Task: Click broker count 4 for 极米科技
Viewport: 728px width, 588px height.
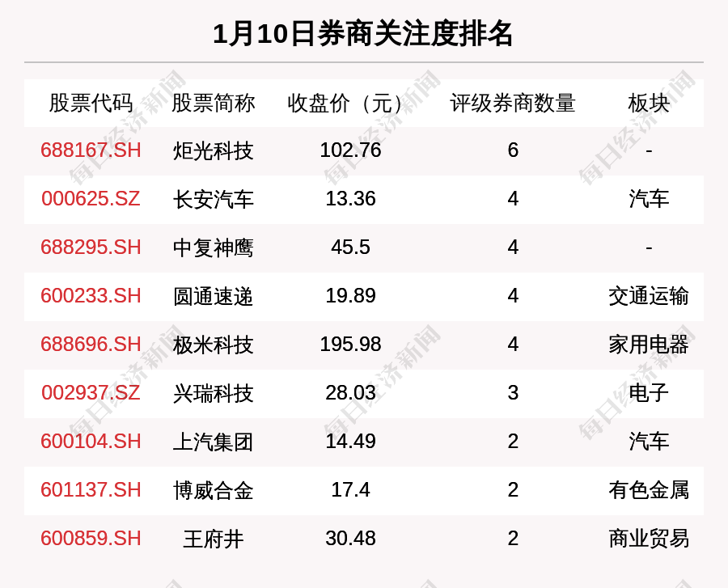Action: point(513,345)
